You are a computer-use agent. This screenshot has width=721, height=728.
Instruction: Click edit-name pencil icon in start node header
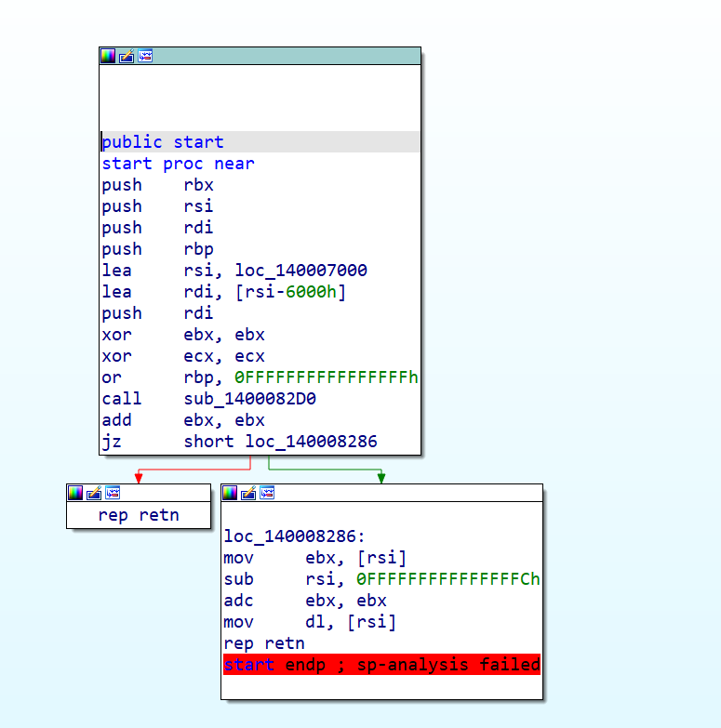[127, 56]
